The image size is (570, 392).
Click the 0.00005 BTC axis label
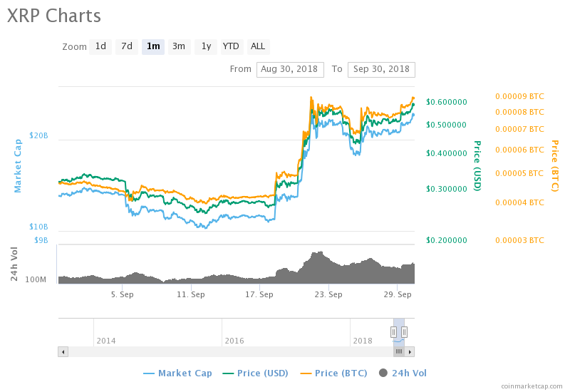520,173
